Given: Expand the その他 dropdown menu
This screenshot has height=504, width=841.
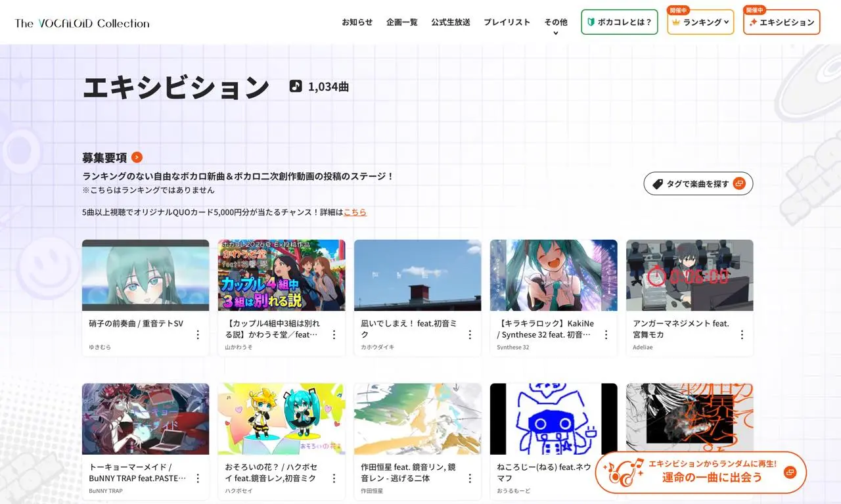Looking at the screenshot, I should point(556,26).
